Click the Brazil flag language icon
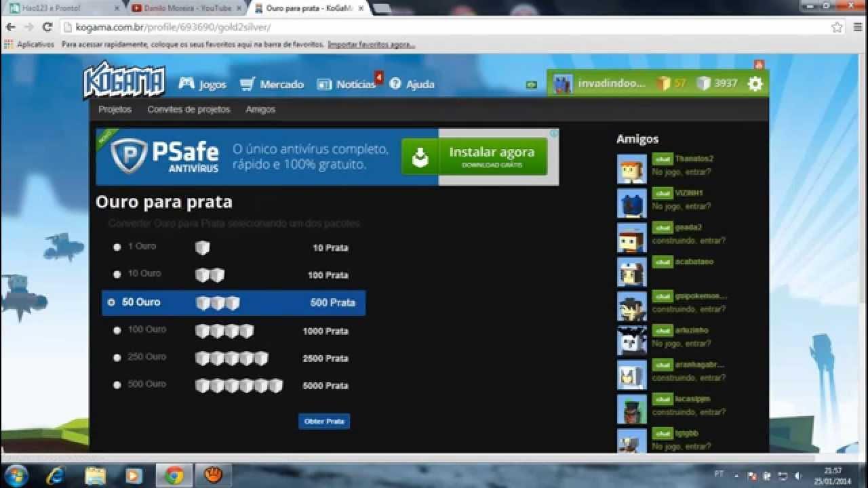868x488 pixels. [532, 85]
